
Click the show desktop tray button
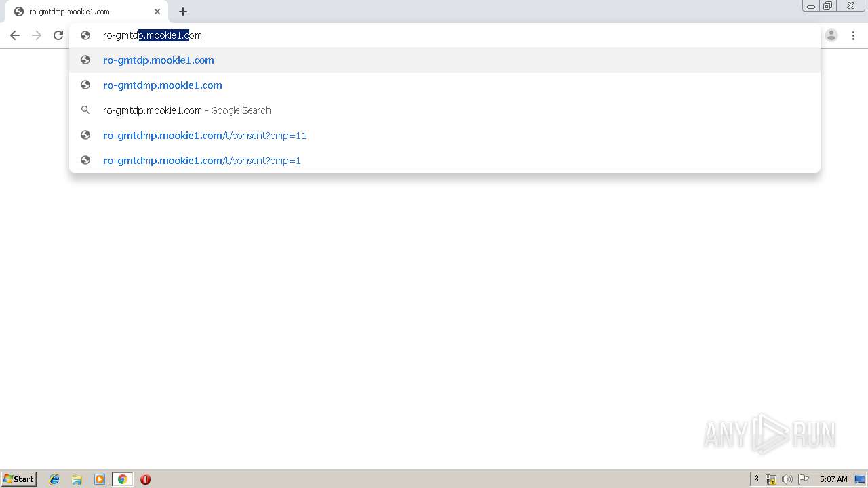[861, 479]
